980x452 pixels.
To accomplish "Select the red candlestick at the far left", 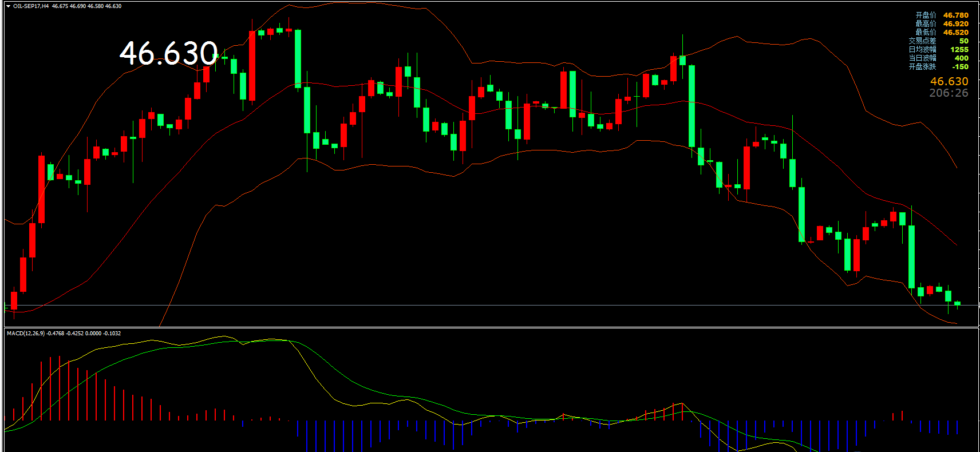I will [14, 301].
